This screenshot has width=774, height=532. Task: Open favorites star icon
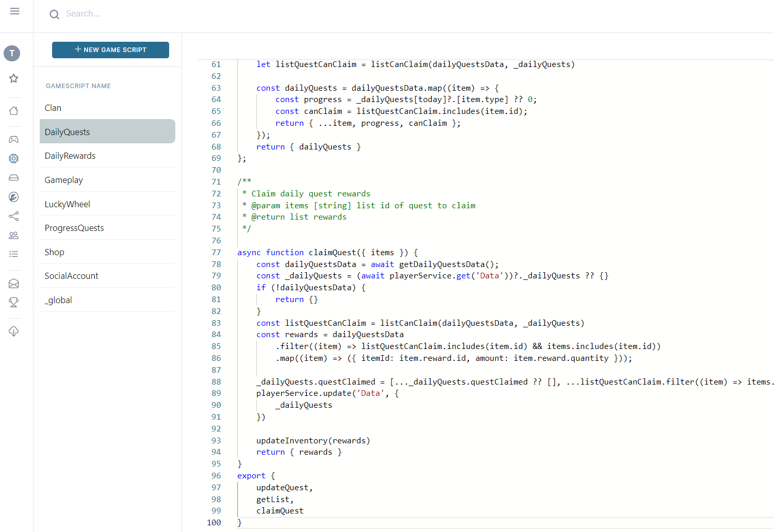[x=14, y=78]
